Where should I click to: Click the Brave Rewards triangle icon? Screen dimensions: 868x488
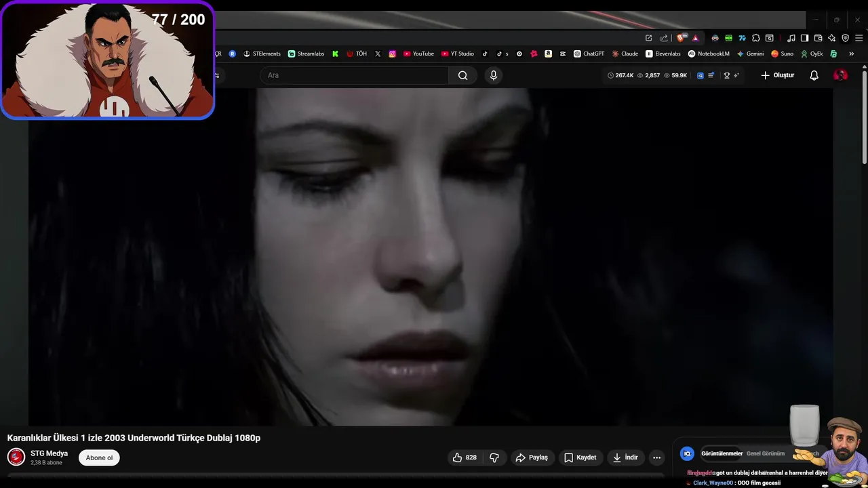(695, 38)
